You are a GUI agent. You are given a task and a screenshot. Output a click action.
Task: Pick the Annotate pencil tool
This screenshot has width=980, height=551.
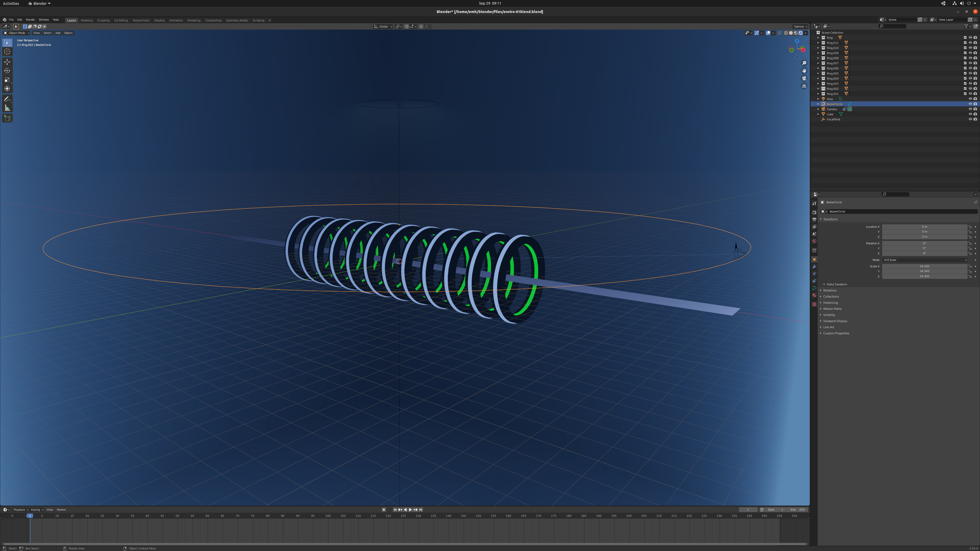point(7,99)
